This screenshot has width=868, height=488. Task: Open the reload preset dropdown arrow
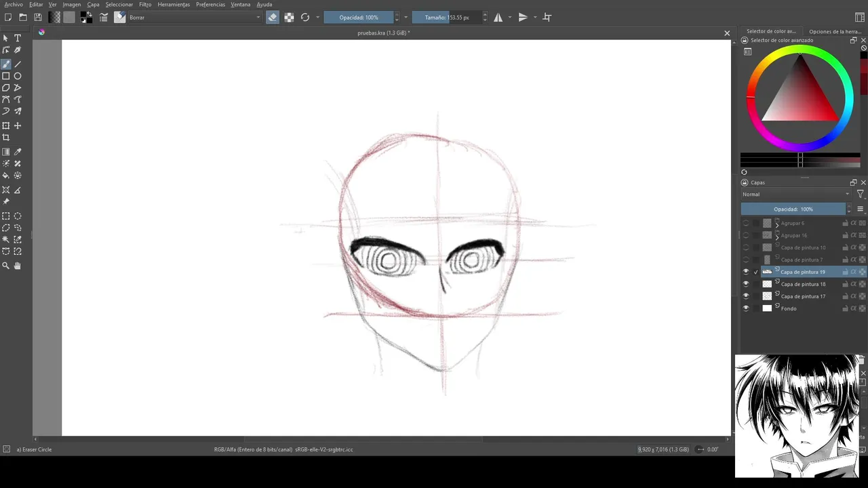click(x=317, y=17)
